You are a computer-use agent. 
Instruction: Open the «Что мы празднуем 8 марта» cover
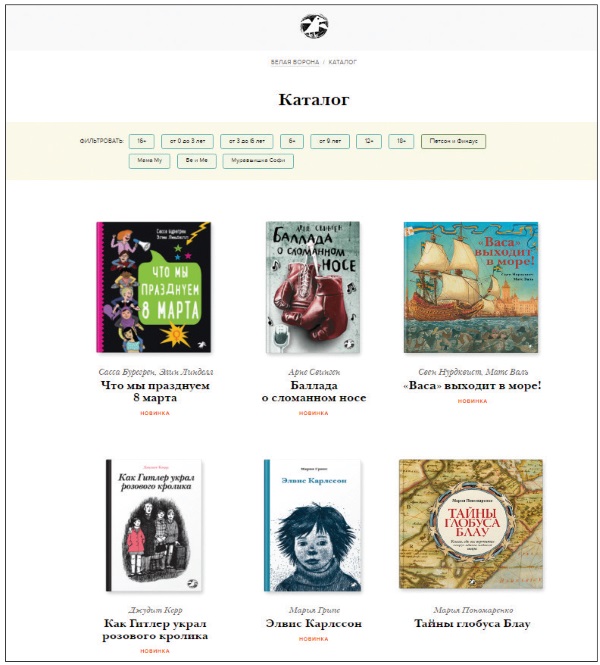click(153, 287)
